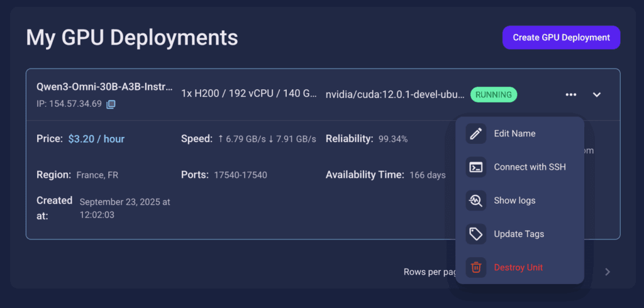Click the 1x H200 hardware spec text
644x308 pixels.
coord(248,95)
